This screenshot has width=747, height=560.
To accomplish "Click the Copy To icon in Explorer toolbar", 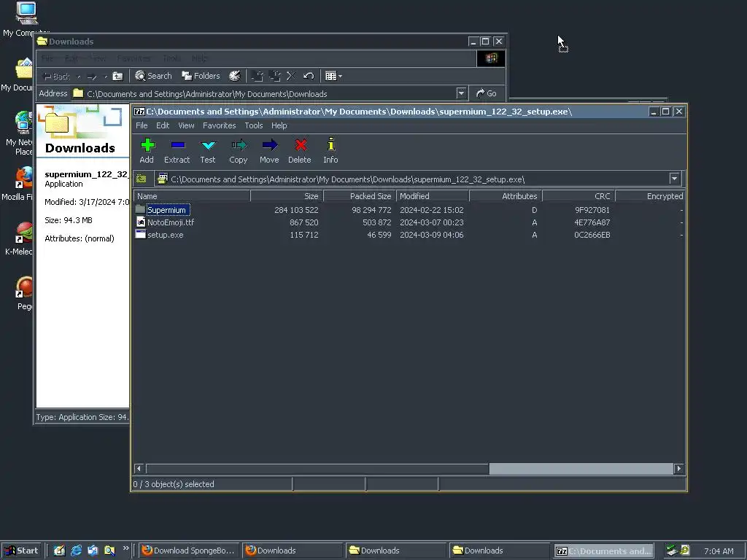I will 274,76.
